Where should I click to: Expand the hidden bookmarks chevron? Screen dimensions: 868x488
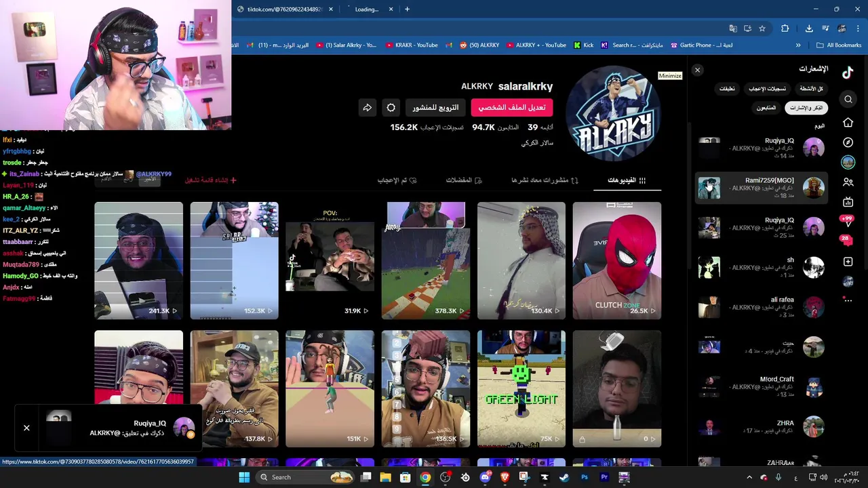click(x=798, y=45)
